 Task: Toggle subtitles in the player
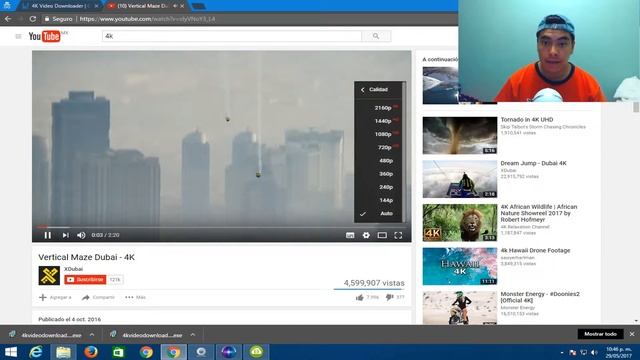[x=350, y=235]
